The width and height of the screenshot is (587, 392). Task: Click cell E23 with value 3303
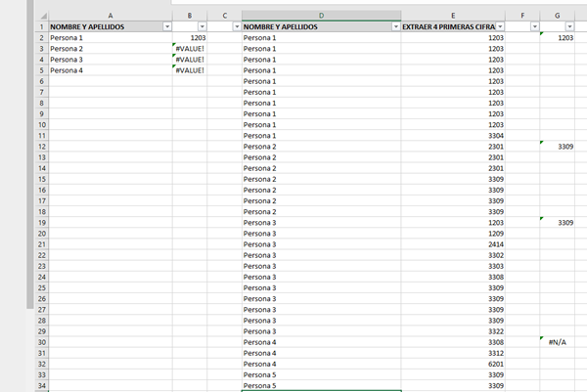(453, 266)
